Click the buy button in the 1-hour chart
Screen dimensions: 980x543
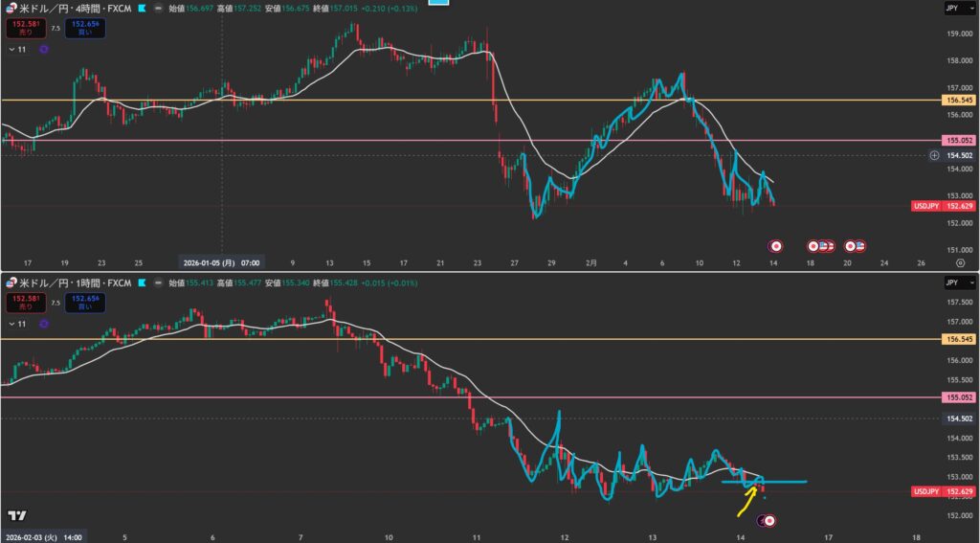coord(86,303)
